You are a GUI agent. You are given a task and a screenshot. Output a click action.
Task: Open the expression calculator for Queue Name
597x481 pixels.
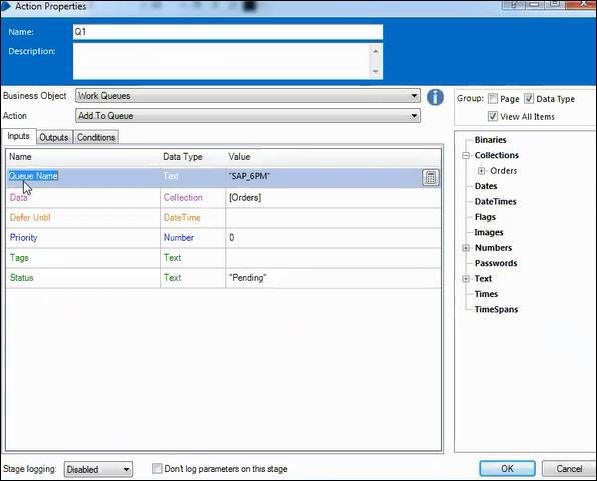pyautogui.click(x=431, y=177)
